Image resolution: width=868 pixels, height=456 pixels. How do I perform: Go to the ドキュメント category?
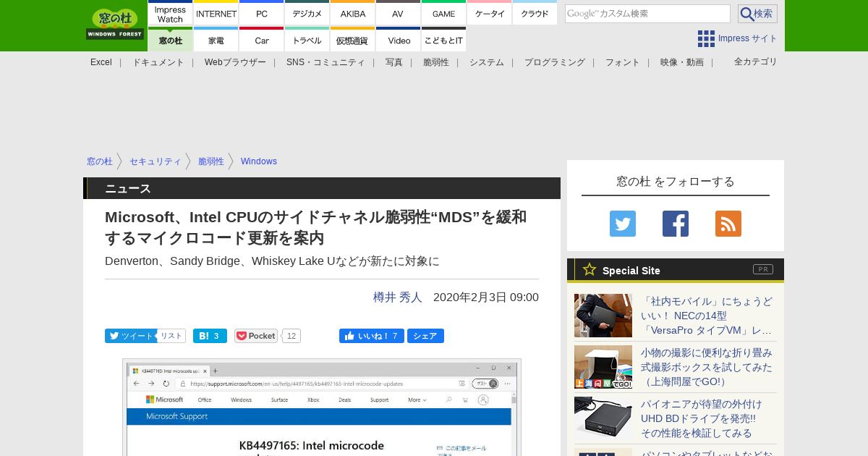point(158,62)
